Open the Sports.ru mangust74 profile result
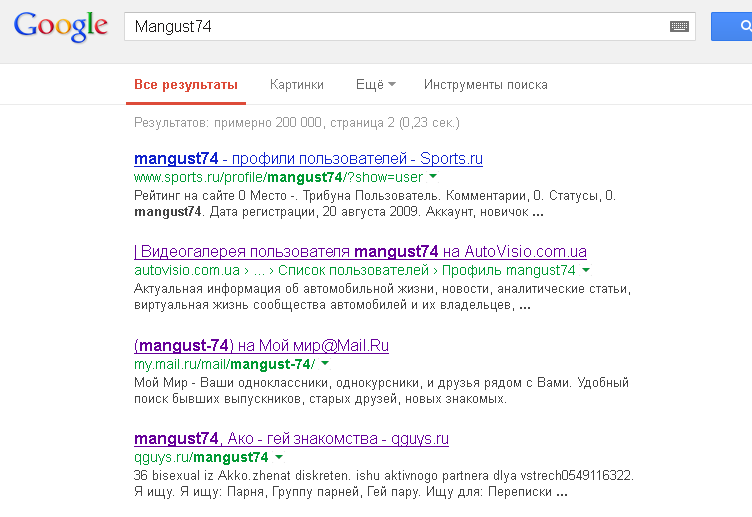The height and width of the screenshot is (517, 752). pyautogui.click(x=308, y=158)
